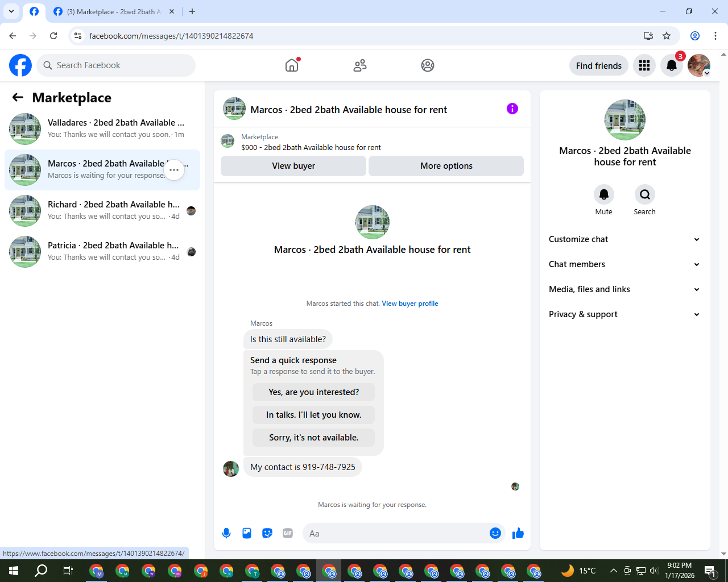This screenshot has height=582, width=728.
Task: Send a voice clip with microphone icon
Action: (226, 533)
